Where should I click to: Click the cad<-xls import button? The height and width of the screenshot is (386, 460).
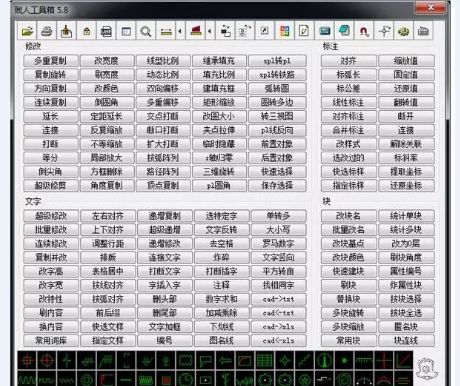click(278, 340)
